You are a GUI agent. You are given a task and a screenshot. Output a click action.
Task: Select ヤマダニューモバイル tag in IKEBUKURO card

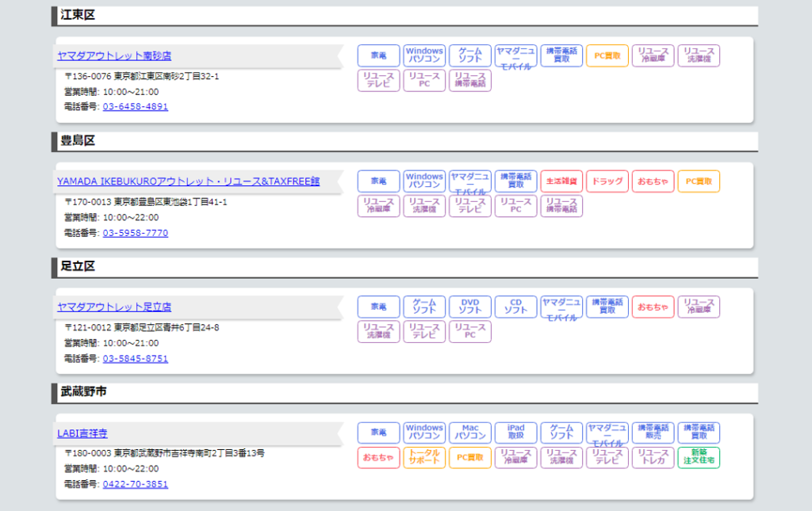pyautogui.click(x=470, y=181)
